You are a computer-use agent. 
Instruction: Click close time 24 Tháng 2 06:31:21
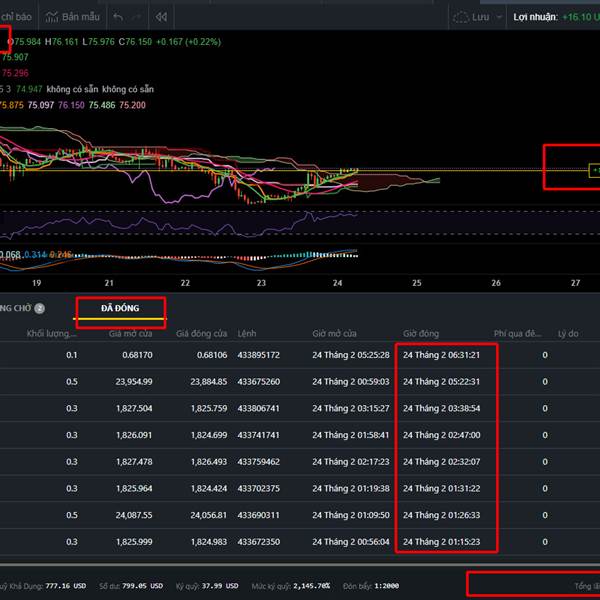[x=441, y=355]
